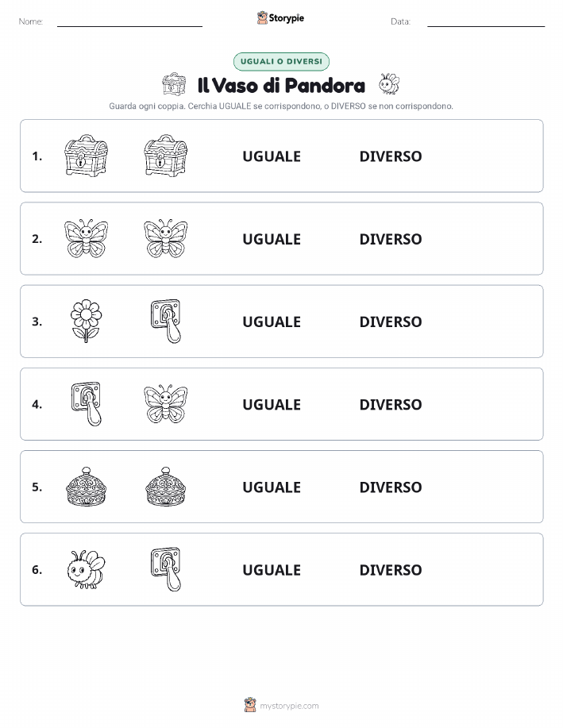The height and width of the screenshot is (728, 563).
Task: Click the UGUALI O DIVERSI badge
Action: pos(281,61)
